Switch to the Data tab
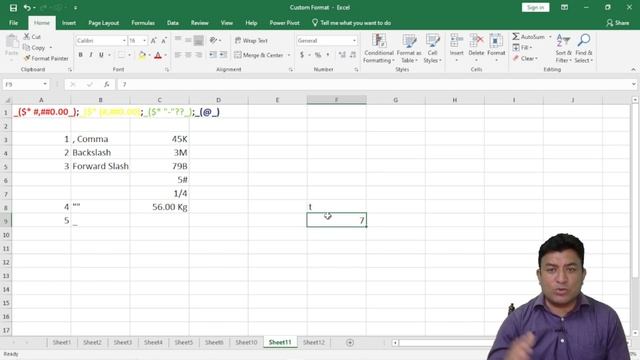640x360 pixels. tap(173, 23)
